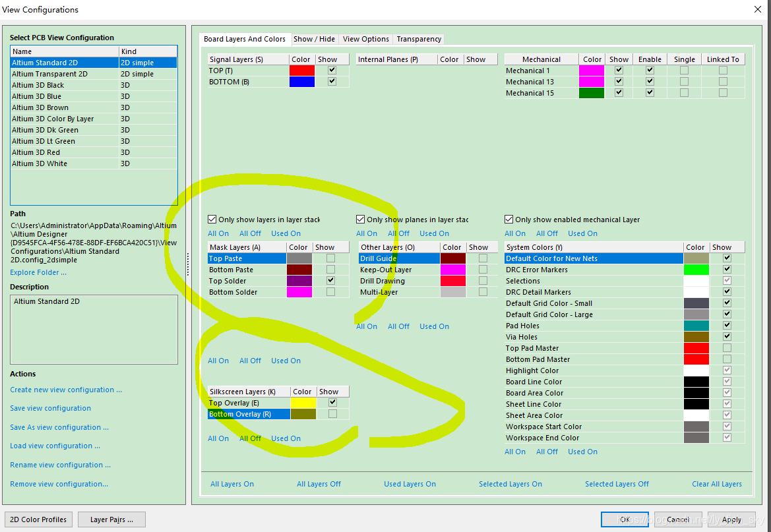
Task: Click Create new view configuration link
Action: pos(66,390)
